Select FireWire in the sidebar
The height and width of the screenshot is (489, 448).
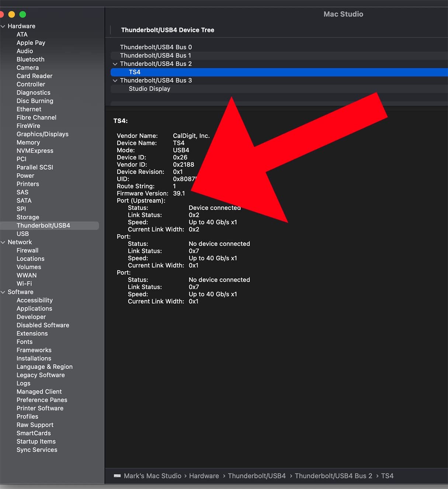(28, 126)
